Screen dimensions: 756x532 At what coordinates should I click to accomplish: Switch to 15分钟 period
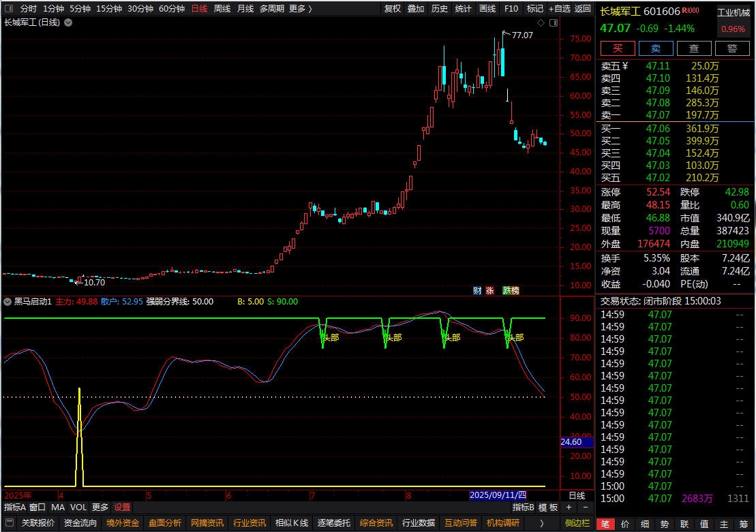pos(108,8)
